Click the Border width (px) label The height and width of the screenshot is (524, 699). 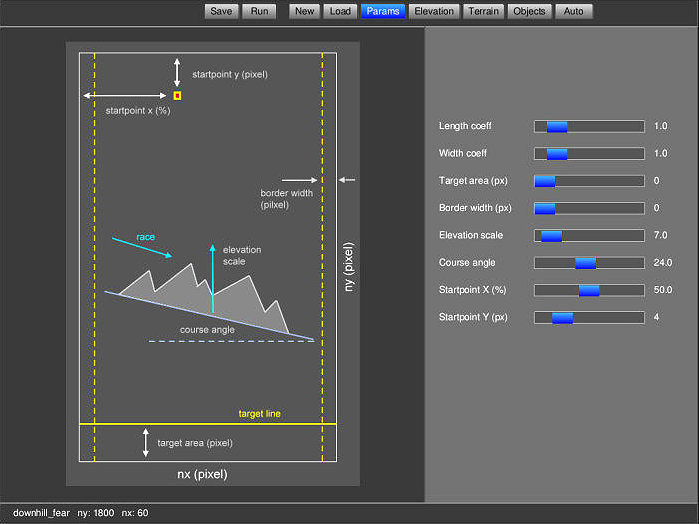475,208
